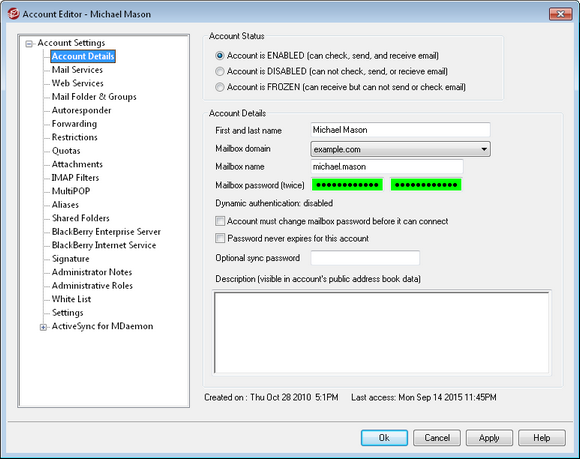Open Mail Services in the tree
This screenshot has height=459, width=580.
click(x=77, y=70)
